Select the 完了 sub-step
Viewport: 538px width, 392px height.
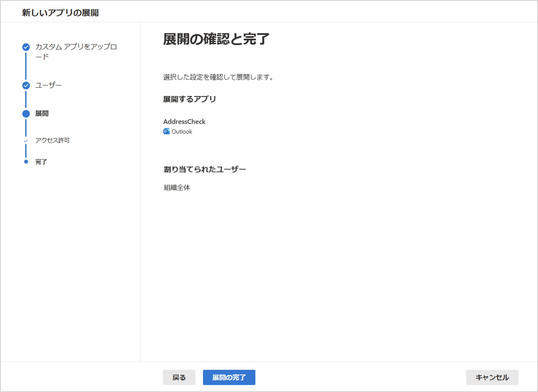(x=41, y=162)
